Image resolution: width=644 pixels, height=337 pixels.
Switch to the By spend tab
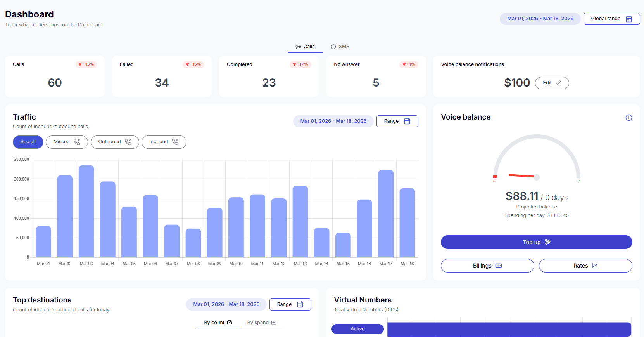coord(261,323)
